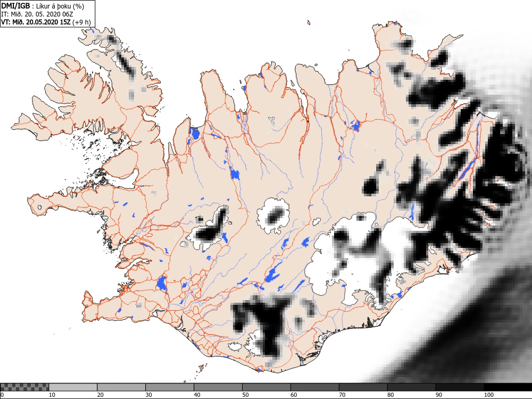Pick the 90–100% legend swatch
The width and height of the screenshot is (532, 399).
460,387
